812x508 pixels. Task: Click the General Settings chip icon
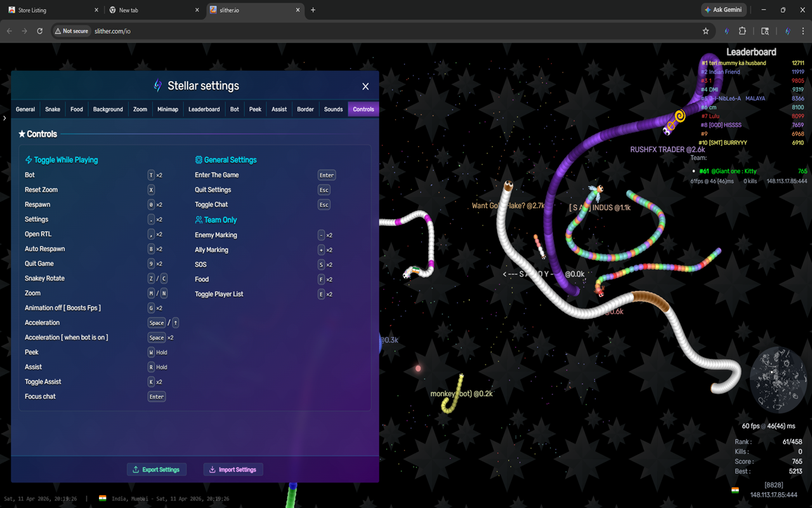tap(199, 160)
